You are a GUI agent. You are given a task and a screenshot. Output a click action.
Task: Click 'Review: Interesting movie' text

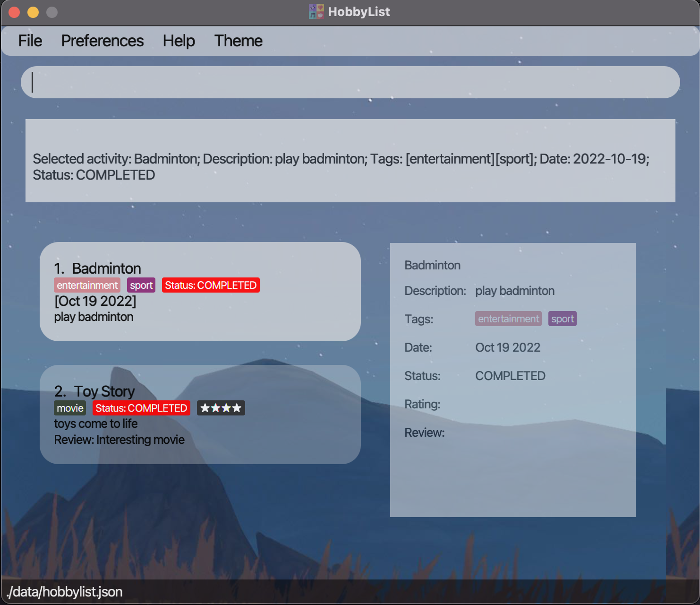(120, 440)
